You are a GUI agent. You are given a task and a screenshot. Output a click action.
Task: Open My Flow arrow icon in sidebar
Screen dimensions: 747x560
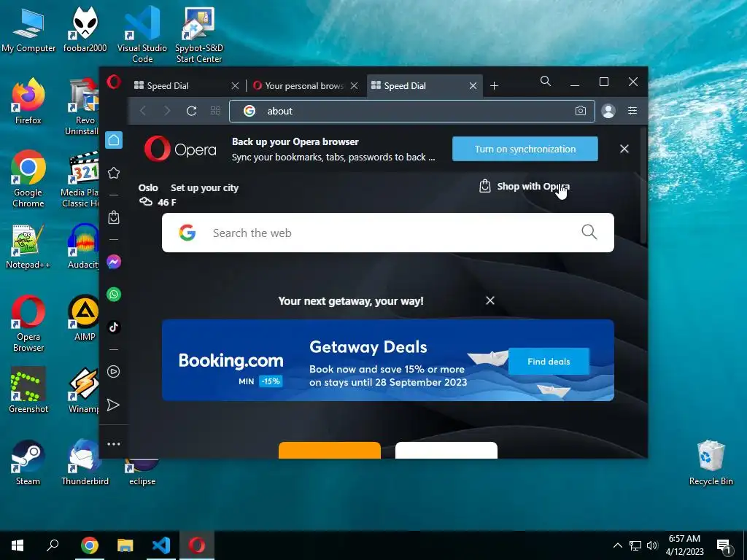[113, 405]
